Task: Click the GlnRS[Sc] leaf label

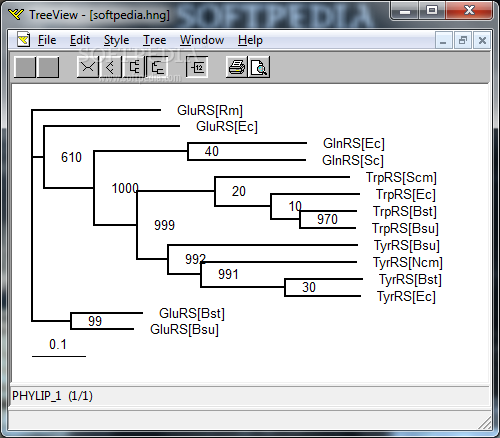Action: tap(353, 160)
